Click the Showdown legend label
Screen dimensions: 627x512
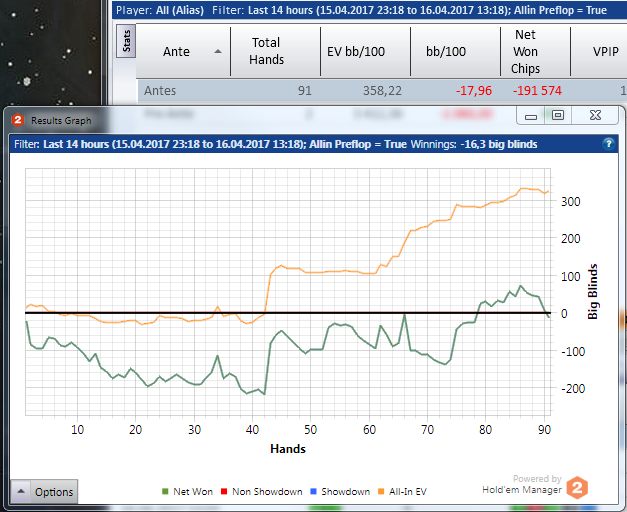345,492
